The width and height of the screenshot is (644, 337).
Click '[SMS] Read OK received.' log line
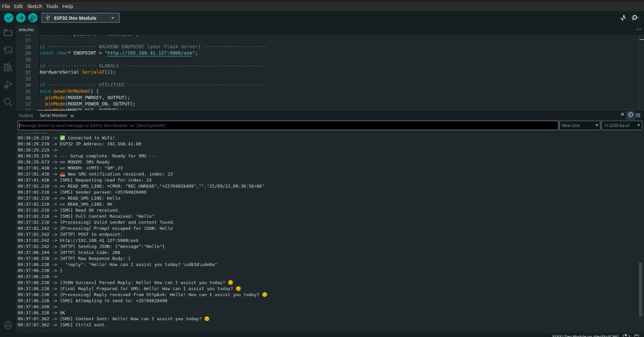pos(69,210)
